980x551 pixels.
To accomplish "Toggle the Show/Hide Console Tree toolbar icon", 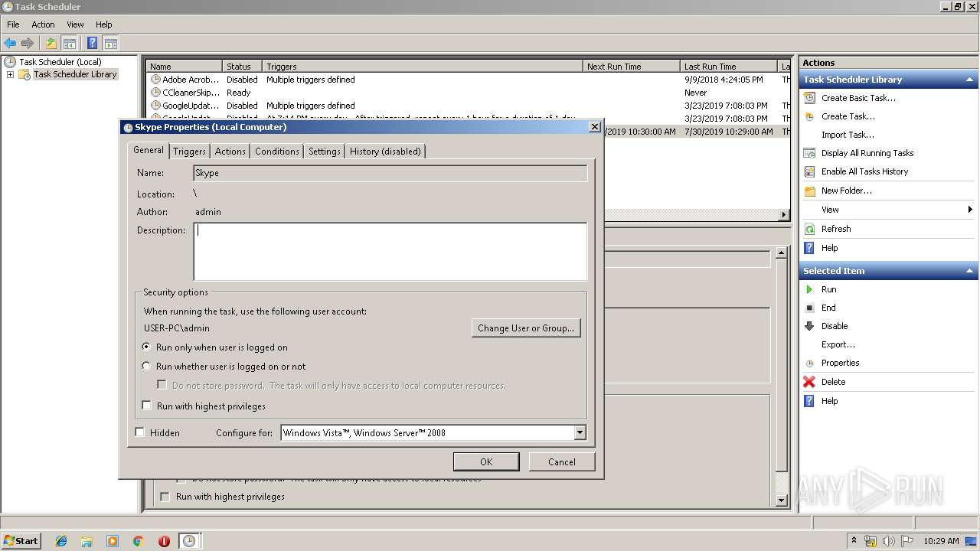I will click(x=70, y=44).
